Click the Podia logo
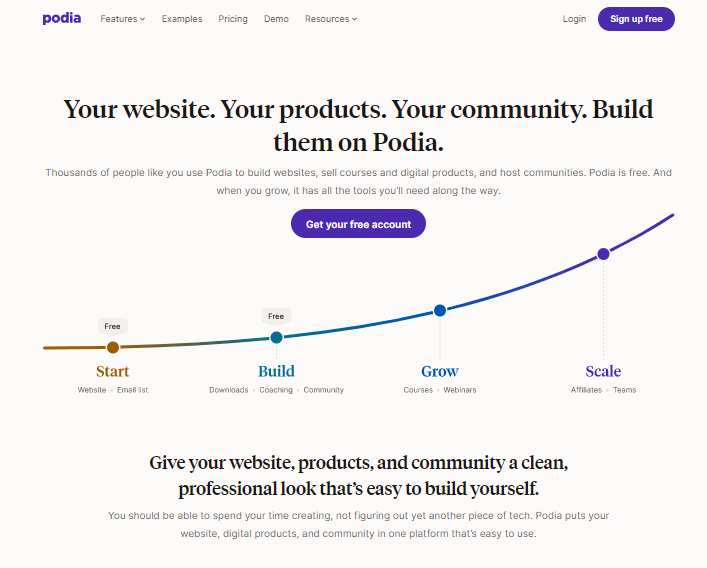This screenshot has width=707, height=568. [x=62, y=18]
